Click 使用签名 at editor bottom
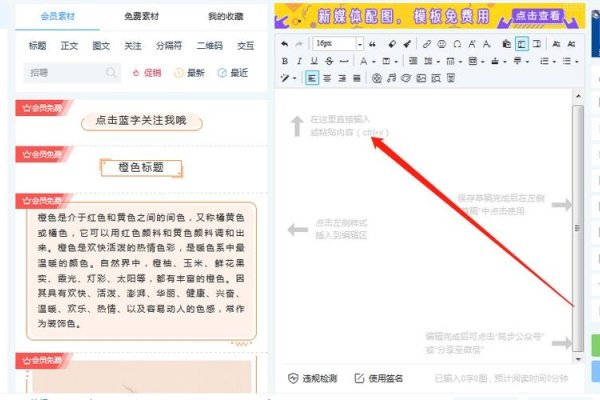The width and height of the screenshot is (600, 400). coord(378,379)
